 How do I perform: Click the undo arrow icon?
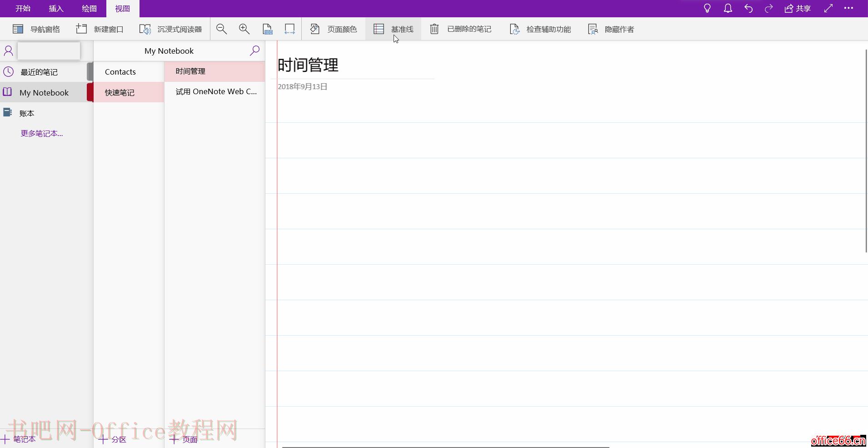pos(748,8)
